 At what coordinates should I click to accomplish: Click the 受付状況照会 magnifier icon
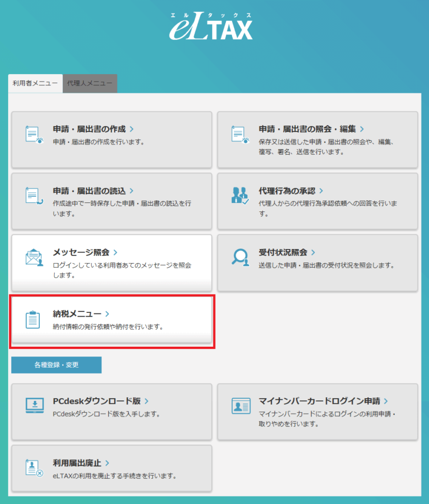241,258
